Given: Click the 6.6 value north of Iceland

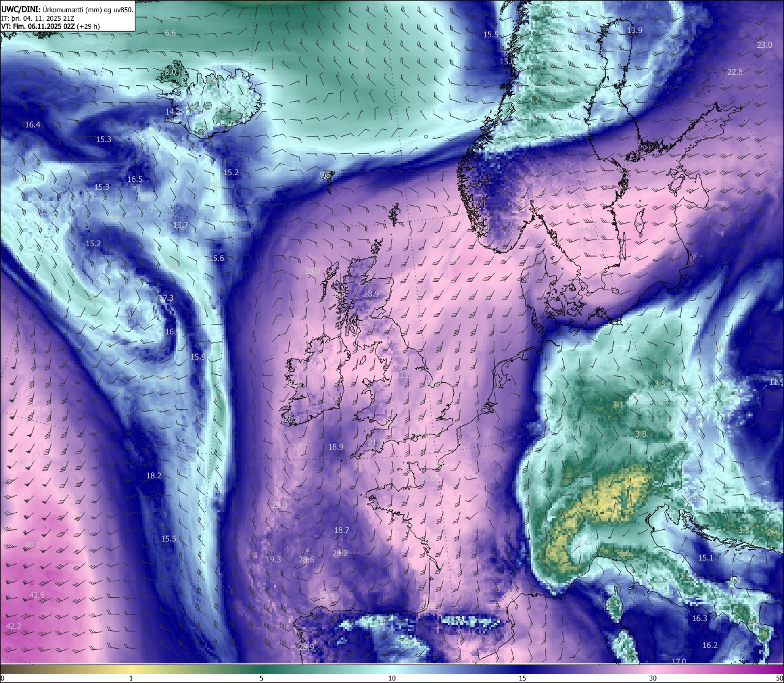Looking at the screenshot, I should (170, 33).
